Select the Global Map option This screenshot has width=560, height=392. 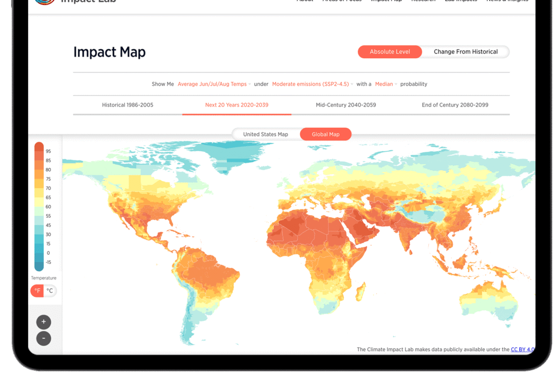click(325, 134)
